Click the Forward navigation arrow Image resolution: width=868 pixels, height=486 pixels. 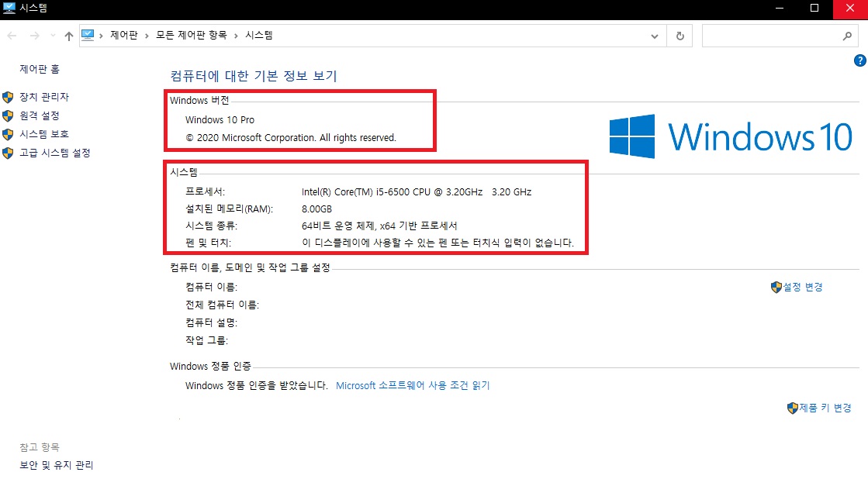pos(34,36)
